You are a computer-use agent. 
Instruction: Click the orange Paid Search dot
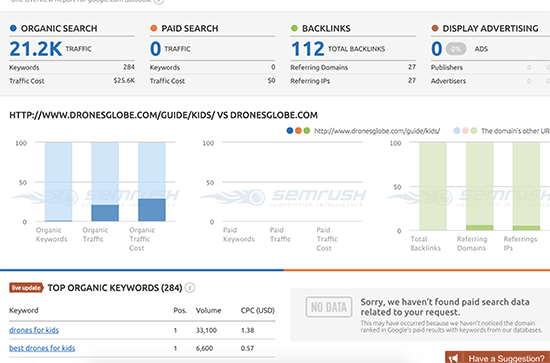click(154, 28)
